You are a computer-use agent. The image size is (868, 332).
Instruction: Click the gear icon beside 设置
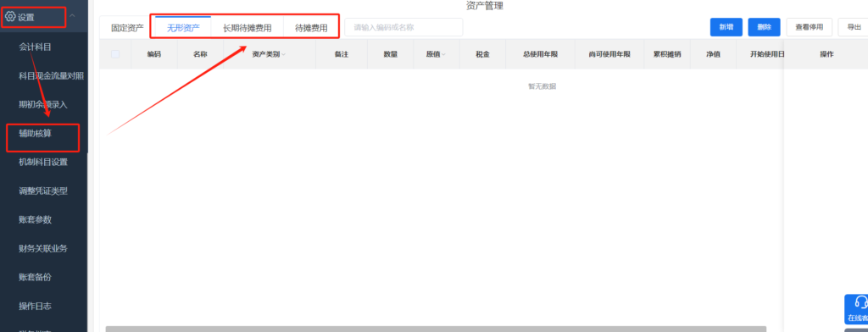point(10,17)
